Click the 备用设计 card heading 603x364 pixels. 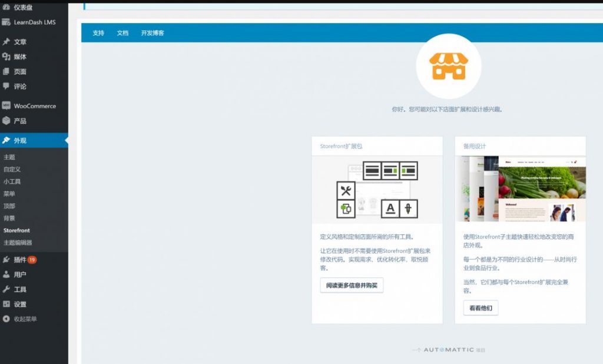click(x=475, y=146)
